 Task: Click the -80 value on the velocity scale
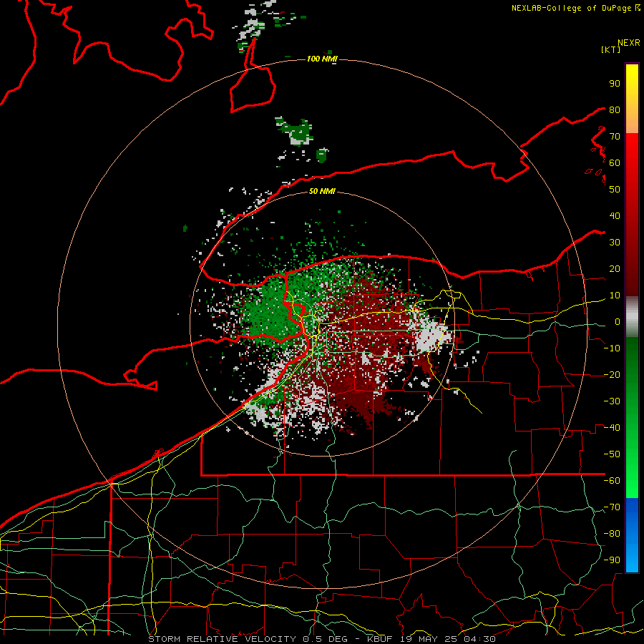pos(612,534)
